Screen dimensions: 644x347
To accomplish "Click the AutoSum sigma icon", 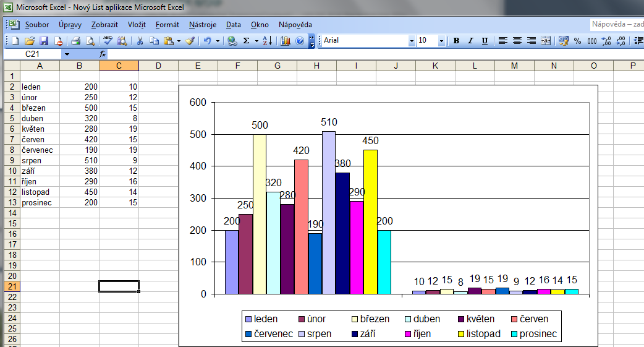I will click(x=246, y=41).
